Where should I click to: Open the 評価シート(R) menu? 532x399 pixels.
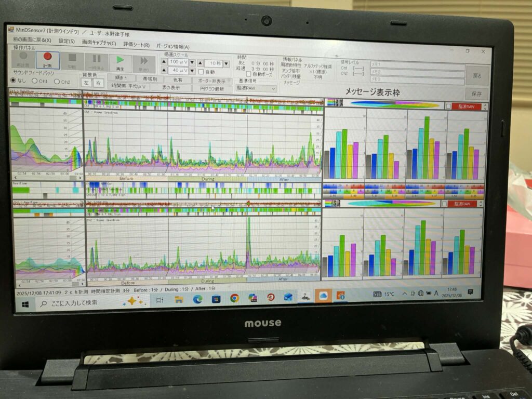[x=137, y=45]
